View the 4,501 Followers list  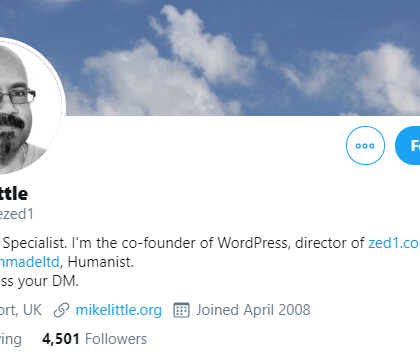(x=94, y=339)
